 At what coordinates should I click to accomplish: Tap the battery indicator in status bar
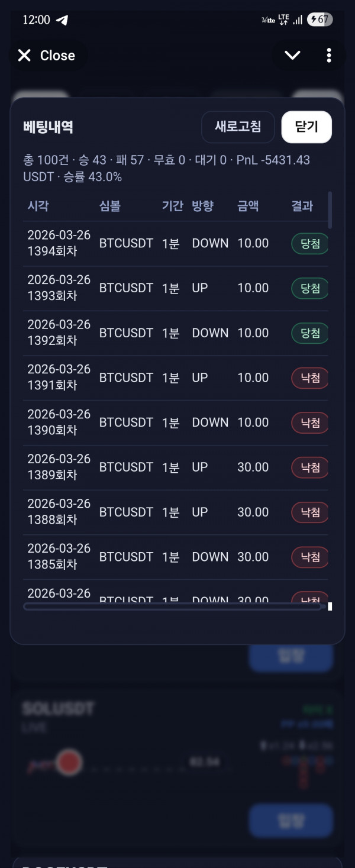click(321, 20)
